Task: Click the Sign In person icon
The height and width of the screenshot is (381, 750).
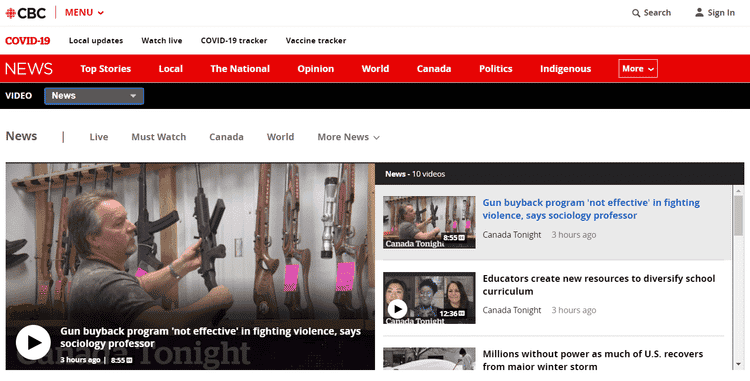Action: (x=699, y=12)
